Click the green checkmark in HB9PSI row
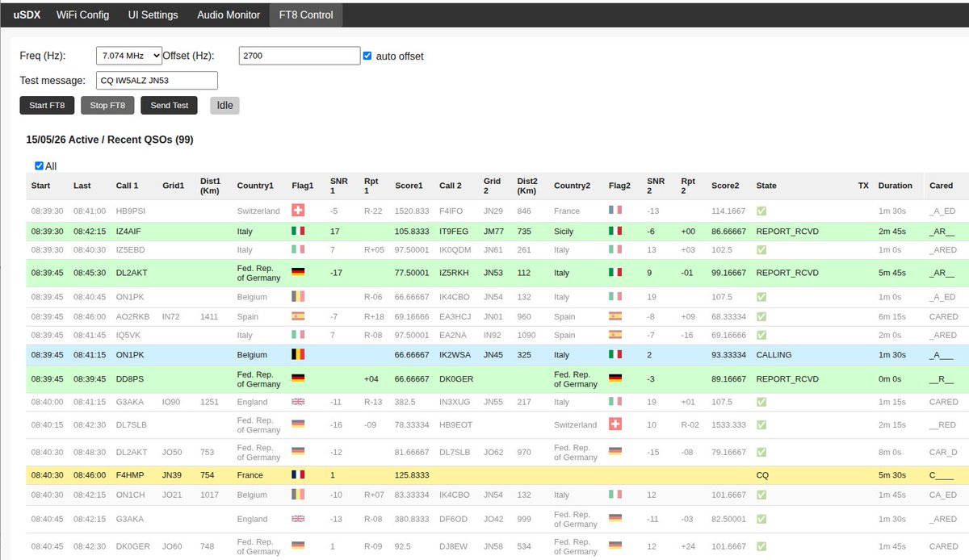 [761, 211]
